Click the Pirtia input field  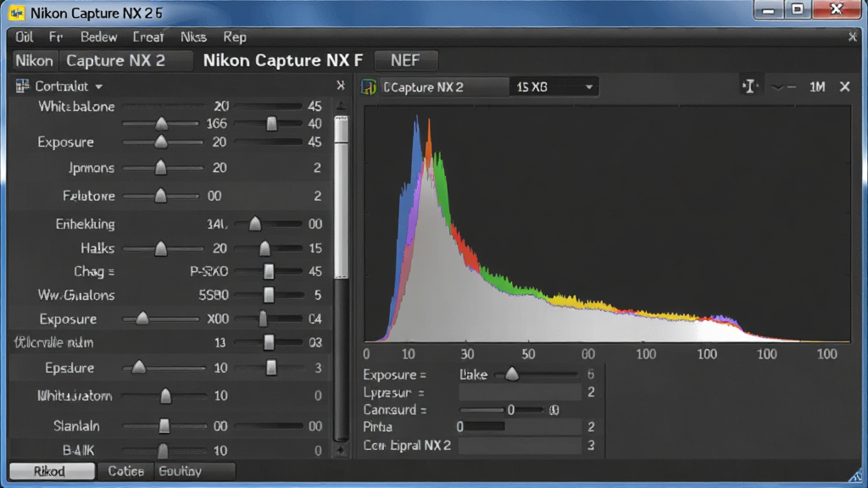(520, 427)
